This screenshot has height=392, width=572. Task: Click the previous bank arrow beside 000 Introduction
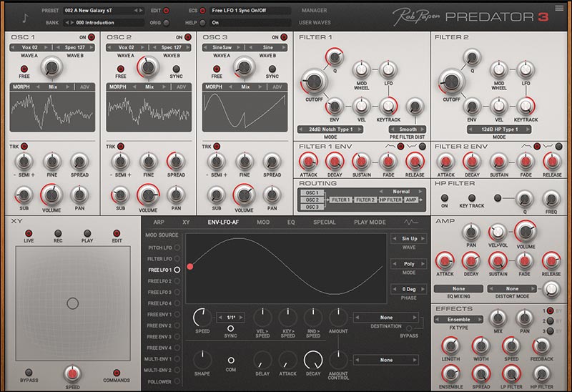(67, 23)
